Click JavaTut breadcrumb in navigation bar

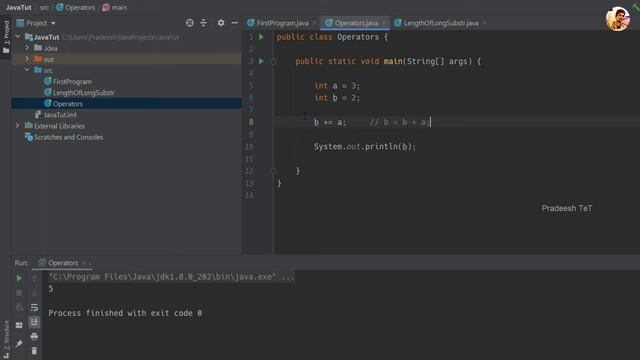click(18, 7)
